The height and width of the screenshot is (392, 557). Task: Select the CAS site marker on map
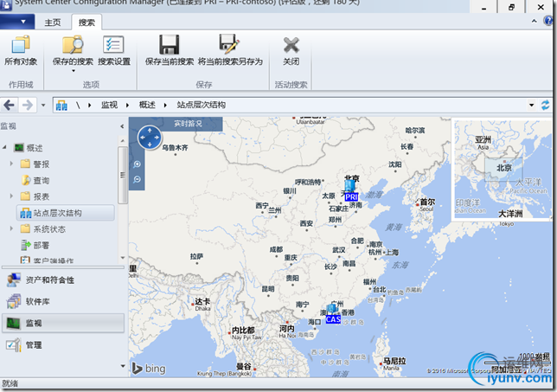coord(333,313)
